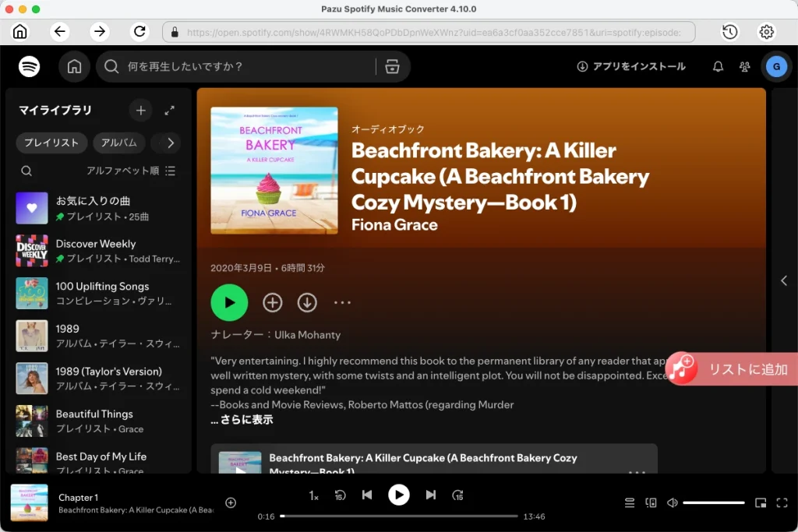Viewport: 798px width, 532px height.
Task: Click author name Fiona Grace
Action: 394,225
